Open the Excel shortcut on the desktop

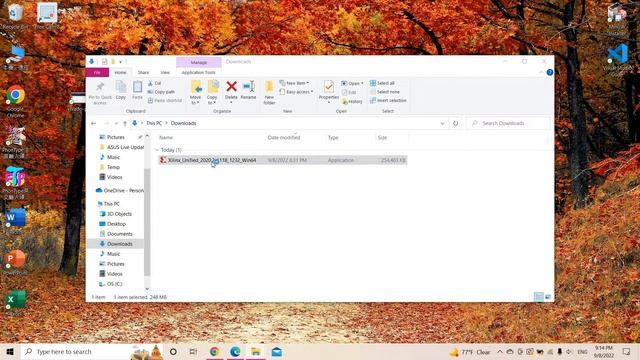click(x=16, y=303)
